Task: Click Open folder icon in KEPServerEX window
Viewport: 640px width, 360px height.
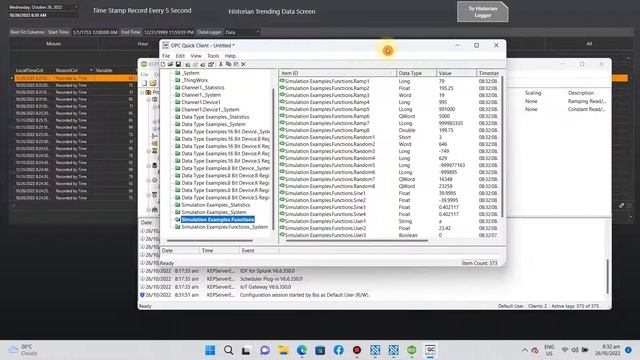Action: (153, 83)
